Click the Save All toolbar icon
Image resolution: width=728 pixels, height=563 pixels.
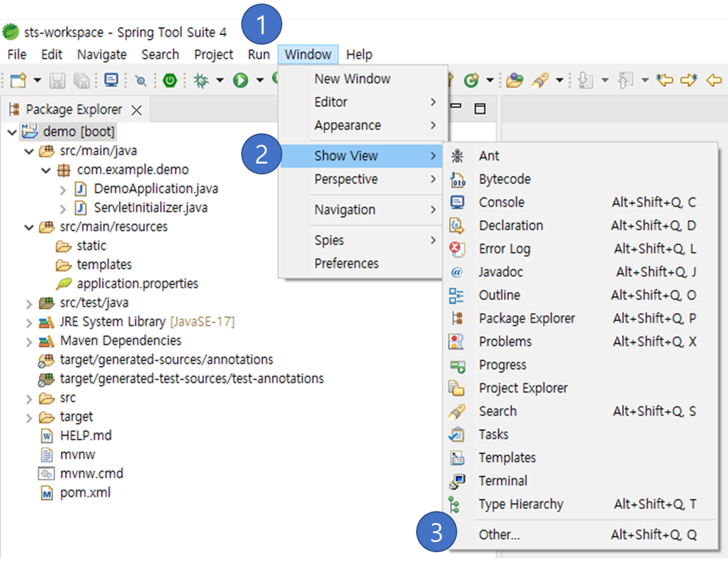point(82,80)
